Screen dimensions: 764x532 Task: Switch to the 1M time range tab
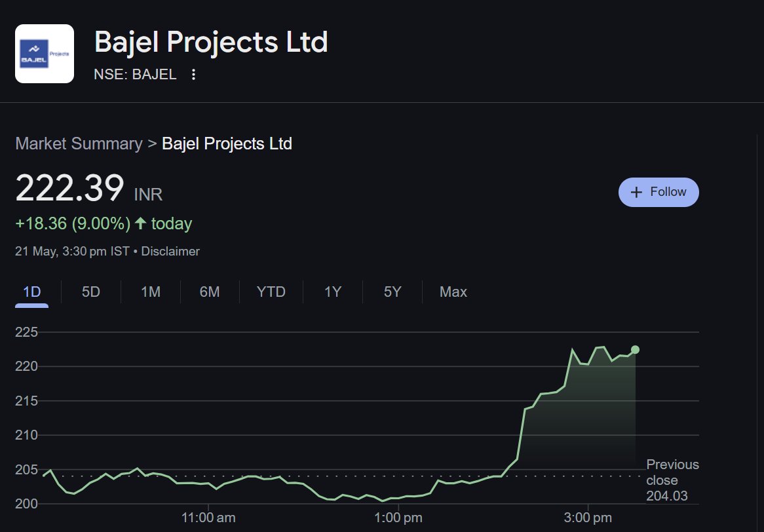coord(151,292)
